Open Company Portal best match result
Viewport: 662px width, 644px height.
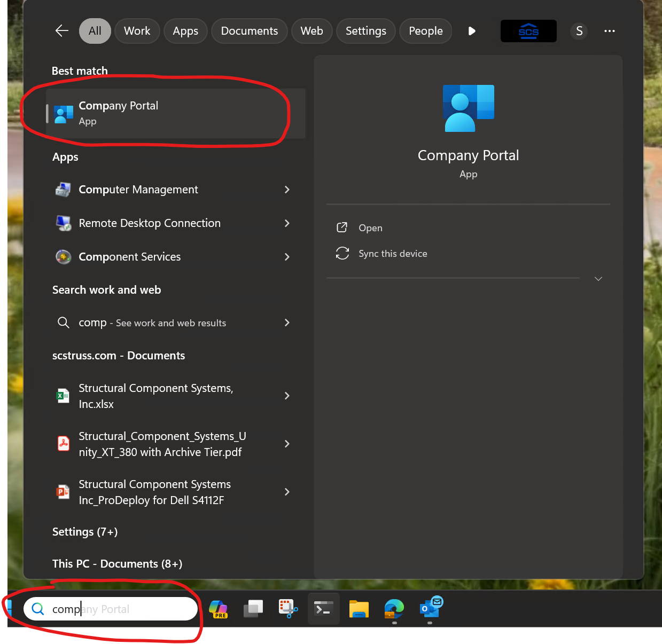click(176, 113)
